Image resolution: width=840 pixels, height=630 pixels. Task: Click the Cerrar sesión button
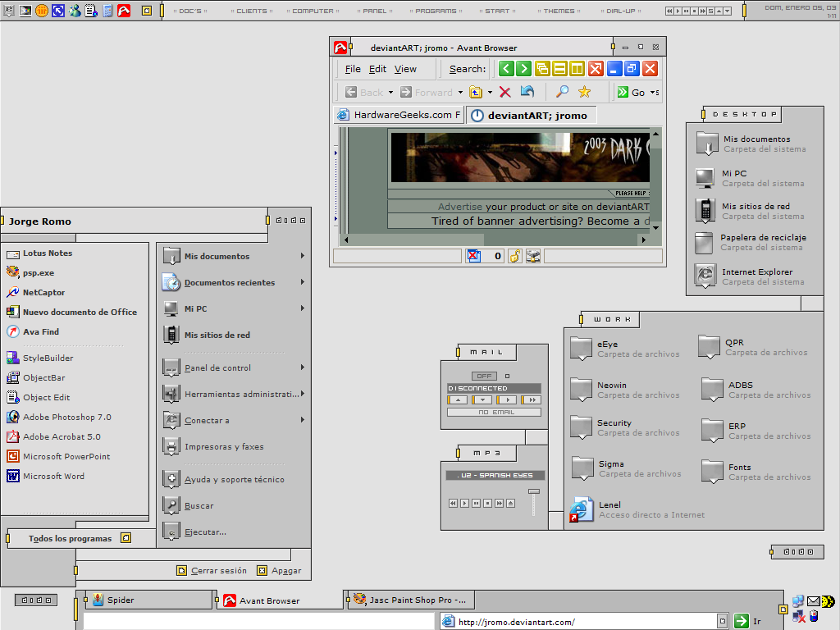[212, 571]
